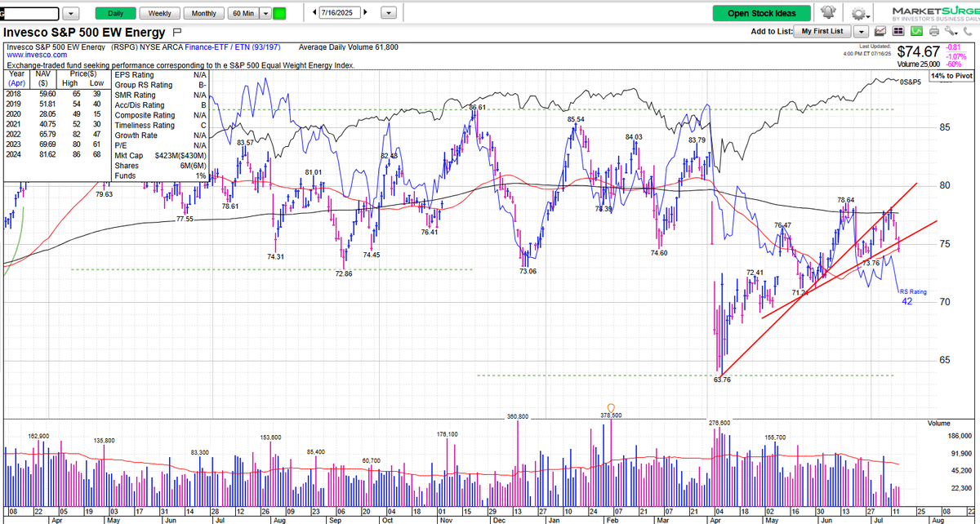Print the chart with printer icon
Screen dimensions: 980x524
tap(933, 31)
